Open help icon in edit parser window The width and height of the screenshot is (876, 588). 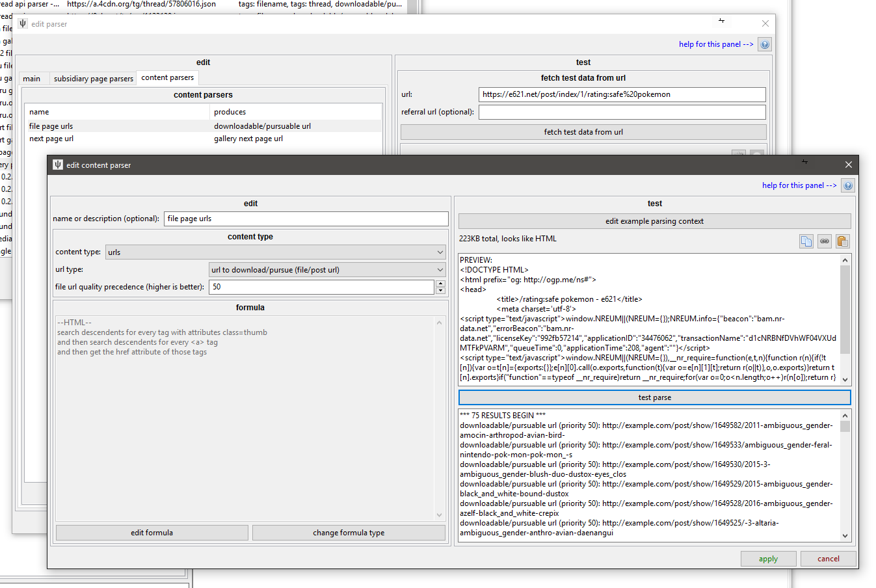765,44
